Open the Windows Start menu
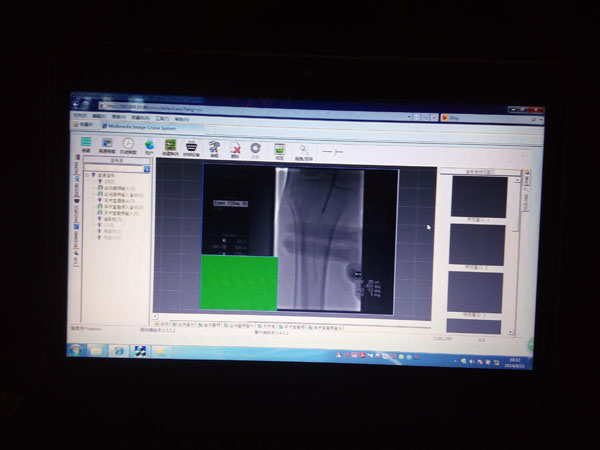 [x=74, y=350]
